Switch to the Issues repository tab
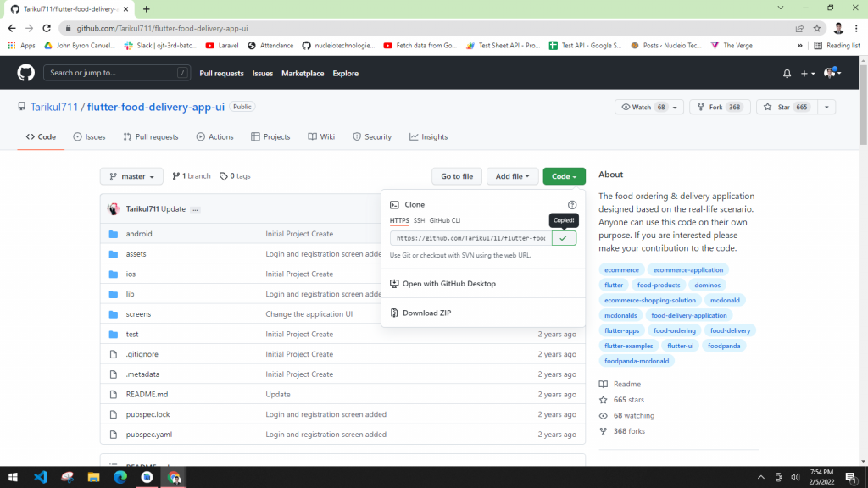 [x=89, y=136]
